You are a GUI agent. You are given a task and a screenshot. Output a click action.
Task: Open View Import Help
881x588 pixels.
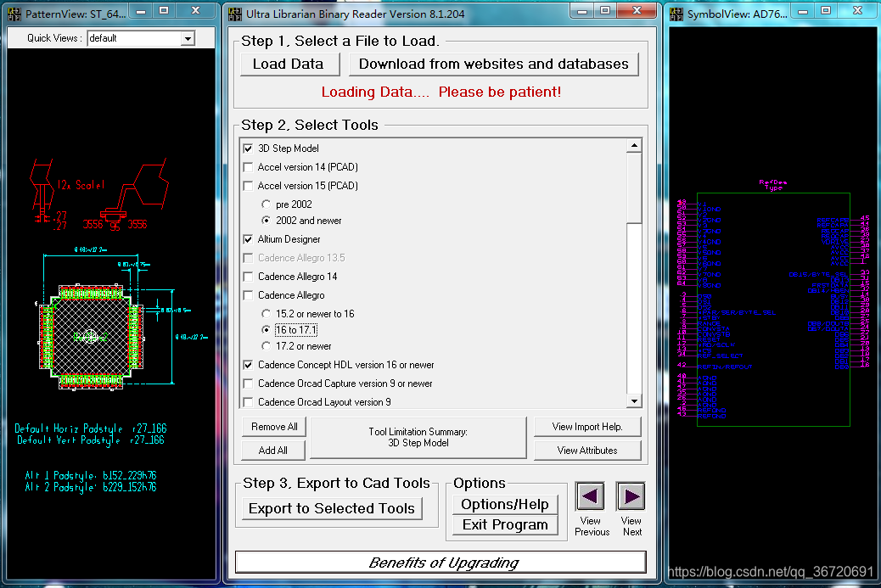click(x=587, y=427)
